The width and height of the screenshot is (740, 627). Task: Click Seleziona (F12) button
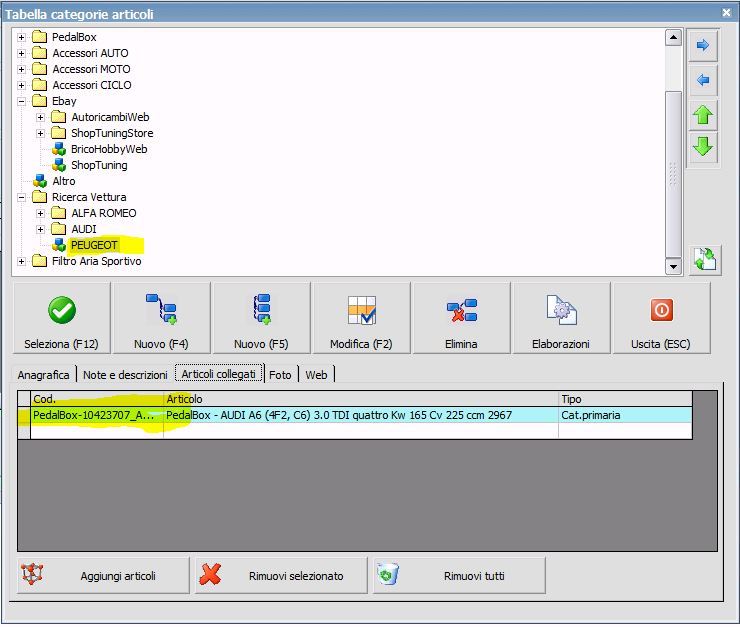(62, 318)
